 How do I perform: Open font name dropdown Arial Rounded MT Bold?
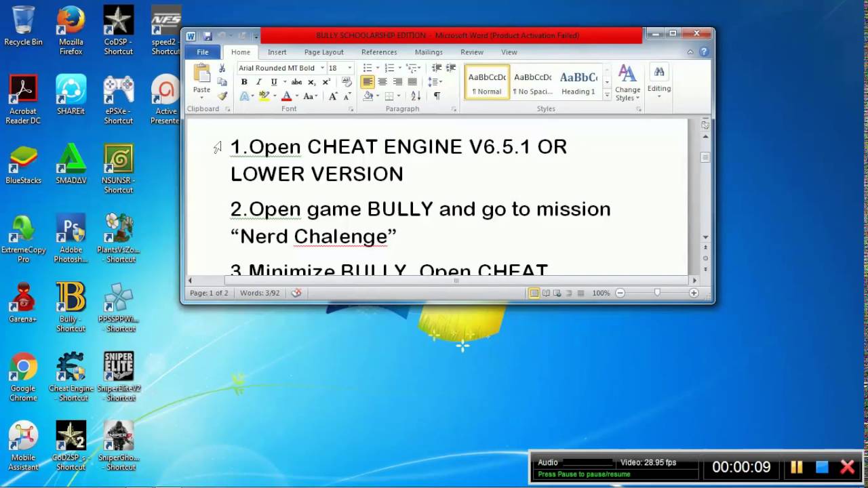point(322,68)
